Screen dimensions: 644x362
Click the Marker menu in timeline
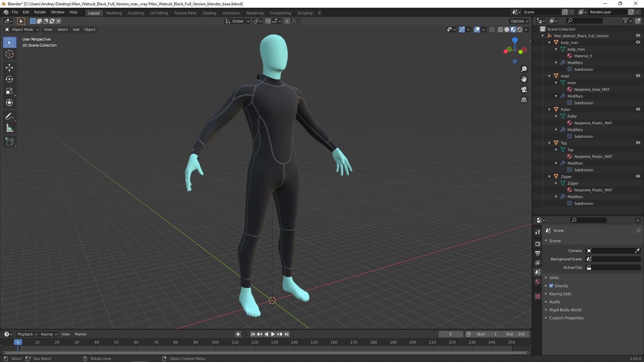tap(80, 334)
